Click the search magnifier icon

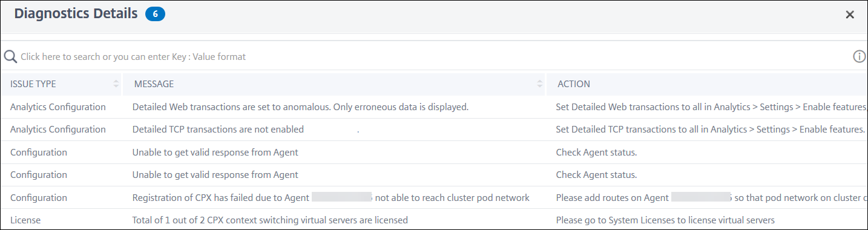pos(10,56)
